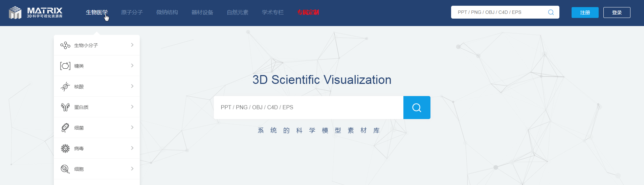The width and height of the screenshot is (644, 185).
Task: Expand the 生物小分子 submenu arrow
Action: pyautogui.click(x=132, y=45)
